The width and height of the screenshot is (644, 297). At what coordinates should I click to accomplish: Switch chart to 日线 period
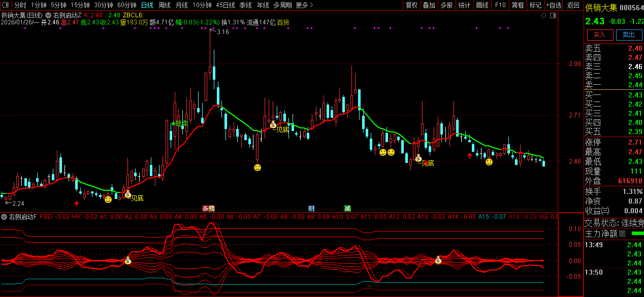[147, 5]
